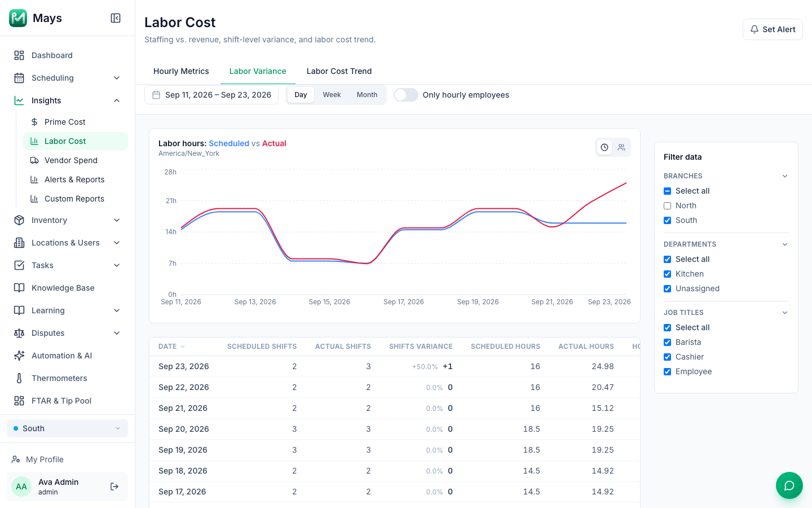Click the My Profile user icon

click(16, 459)
